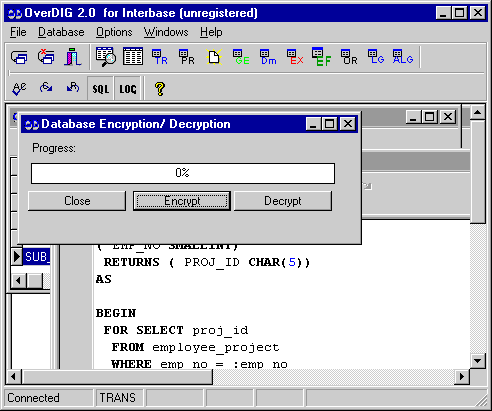Open the PR procedures icon
Viewport: 492px width, 411px height.
point(187,57)
